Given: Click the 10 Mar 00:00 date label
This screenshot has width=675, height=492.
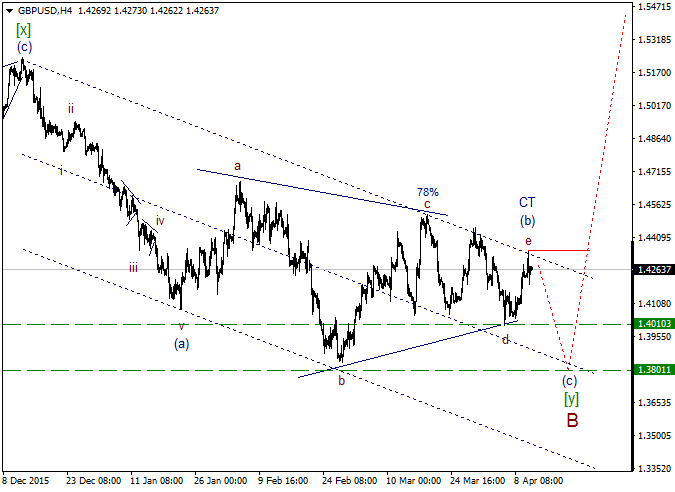Looking at the screenshot, I should click(x=414, y=481).
